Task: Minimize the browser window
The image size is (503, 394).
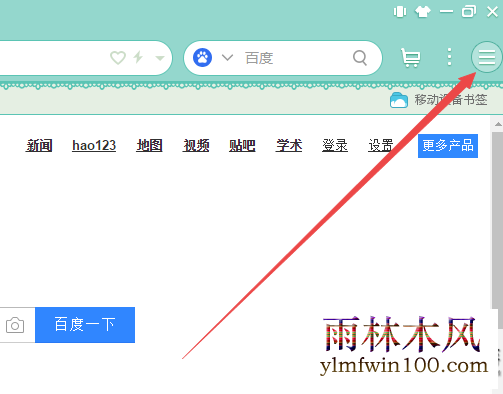Action: 446,12
